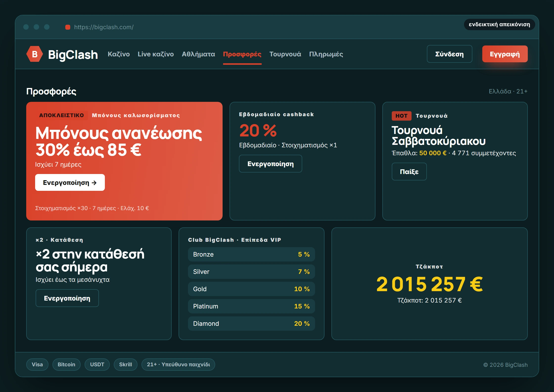Click the Σύνδεση login button
554x392 pixels.
pyautogui.click(x=449, y=54)
